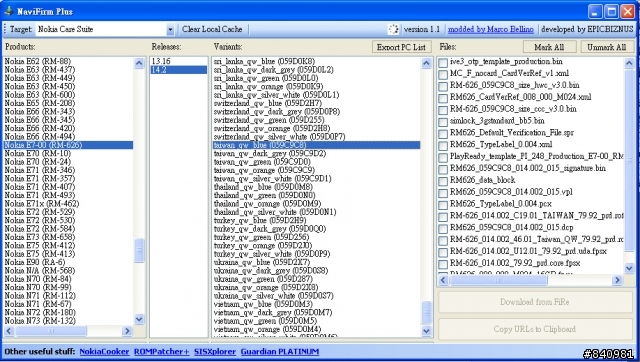Select Nokia N73 (RM-132) product
This screenshot has height=362, width=640.
click(x=68, y=320)
